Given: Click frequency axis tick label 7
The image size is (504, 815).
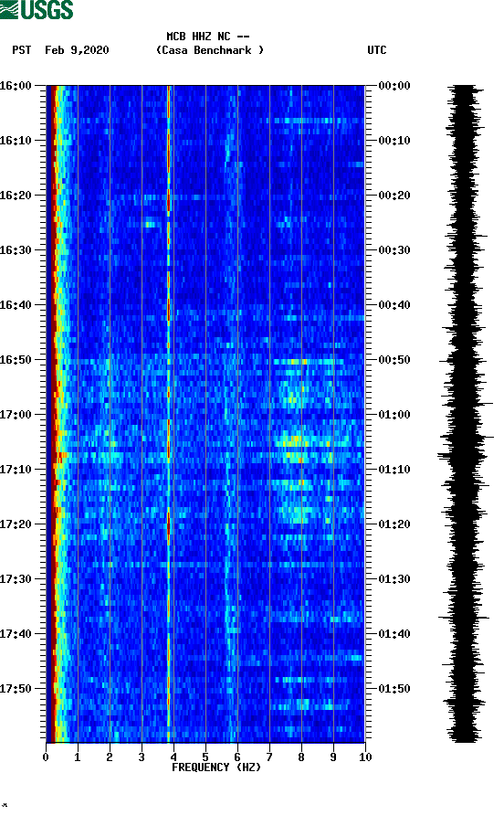Looking at the screenshot, I should 269,757.
